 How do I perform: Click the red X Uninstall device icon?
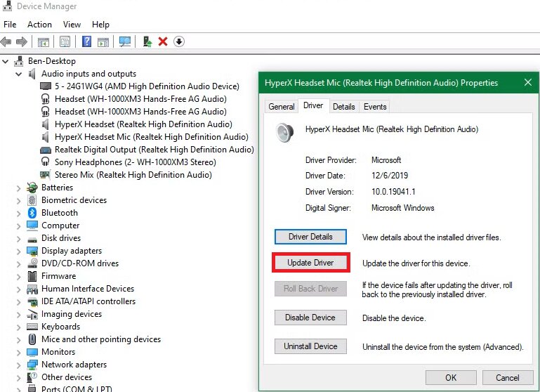point(163,41)
